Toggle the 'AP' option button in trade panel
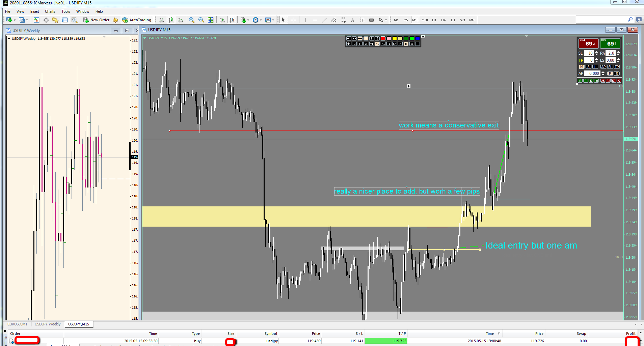The image size is (644, 346). (603, 67)
